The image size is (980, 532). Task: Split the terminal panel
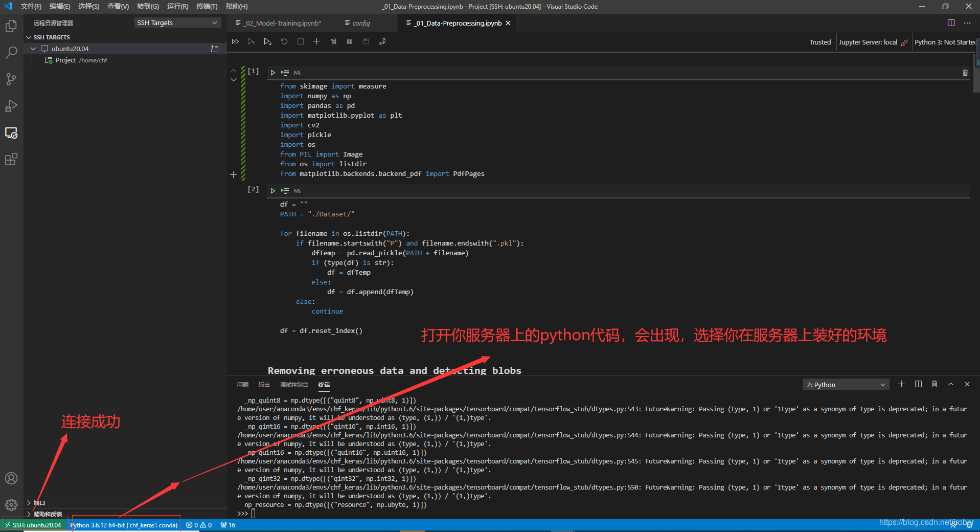[918, 384]
